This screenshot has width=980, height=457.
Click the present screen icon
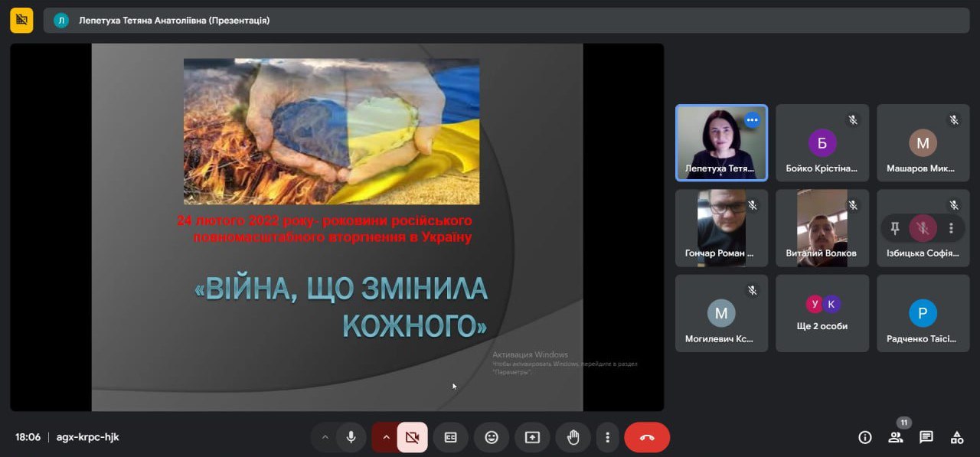532,437
